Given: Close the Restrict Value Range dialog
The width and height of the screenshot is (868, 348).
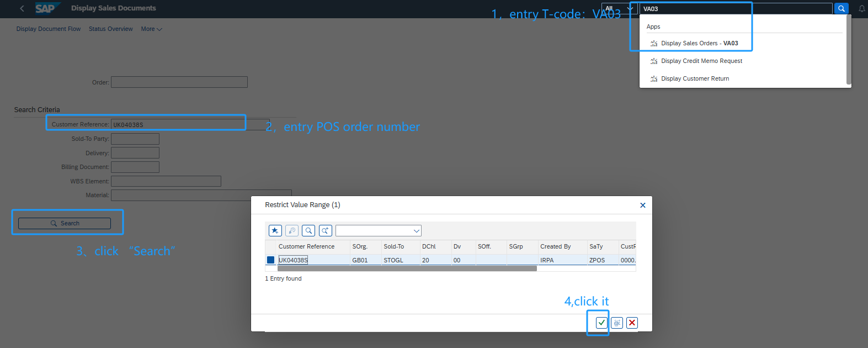Looking at the screenshot, I should pos(642,205).
